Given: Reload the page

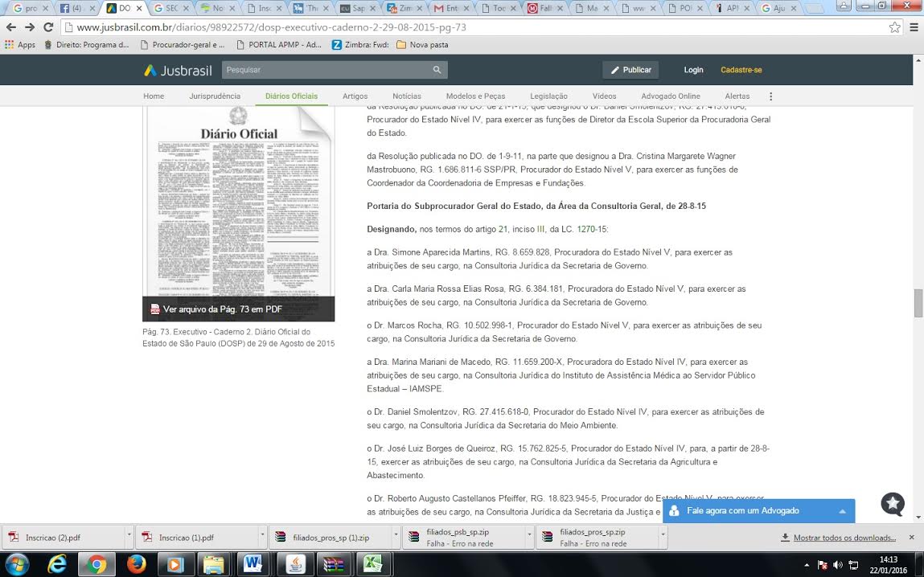Looking at the screenshot, I should [50, 27].
